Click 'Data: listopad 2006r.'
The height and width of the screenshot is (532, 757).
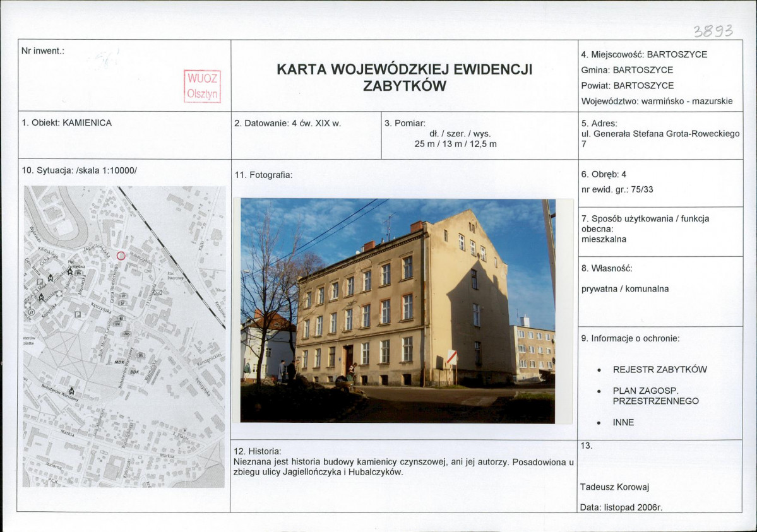coord(621,507)
